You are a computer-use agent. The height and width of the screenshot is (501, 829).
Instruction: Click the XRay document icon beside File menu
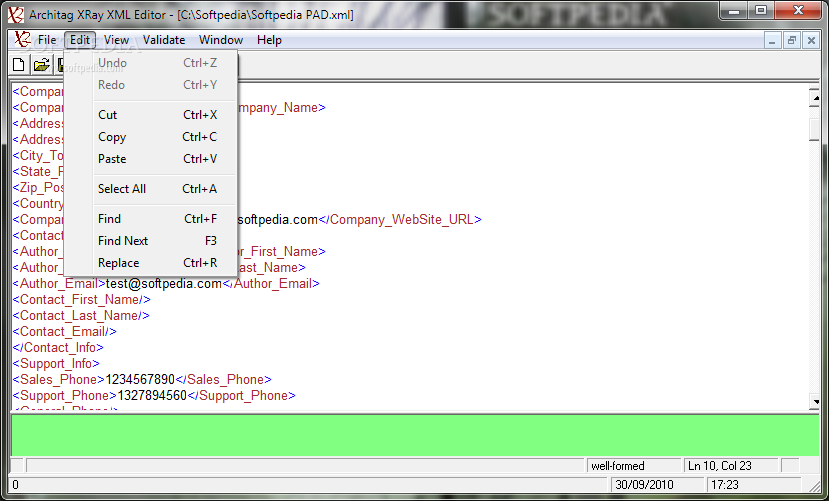coord(22,40)
